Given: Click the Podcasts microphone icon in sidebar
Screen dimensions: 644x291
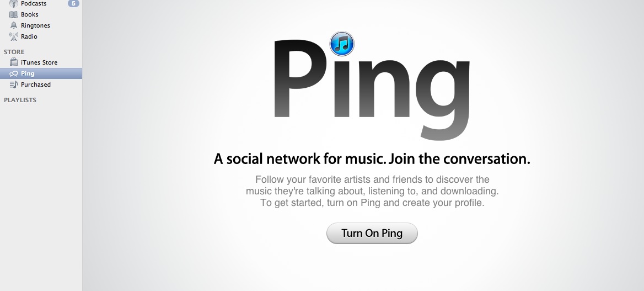Looking at the screenshot, I should [x=14, y=3].
